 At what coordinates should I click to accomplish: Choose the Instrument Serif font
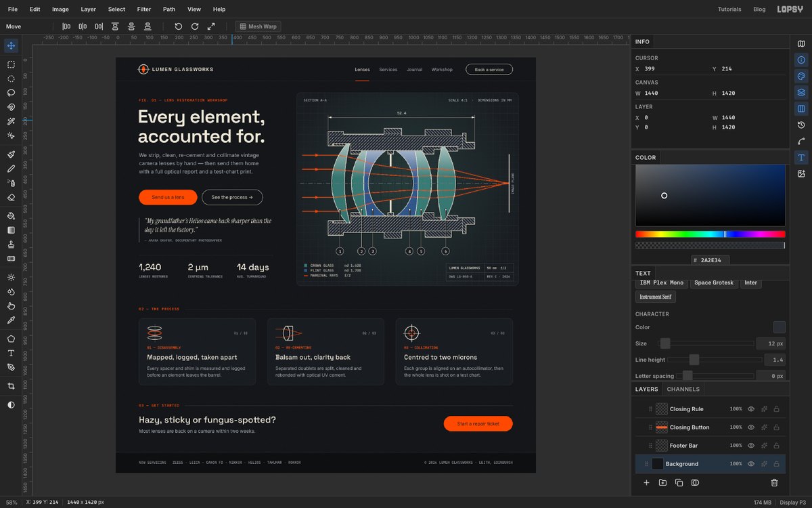pos(656,297)
